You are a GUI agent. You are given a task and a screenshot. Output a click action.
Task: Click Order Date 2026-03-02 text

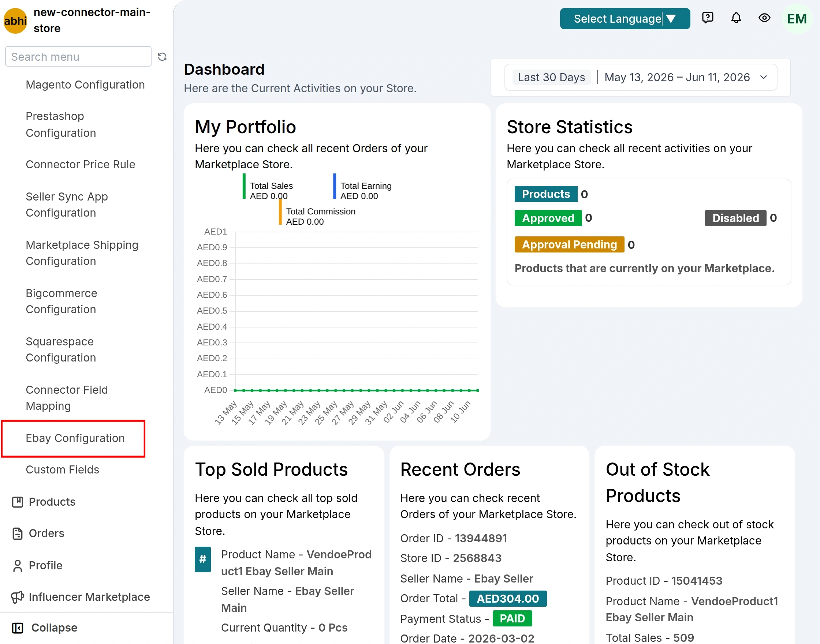tap(467, 639)
